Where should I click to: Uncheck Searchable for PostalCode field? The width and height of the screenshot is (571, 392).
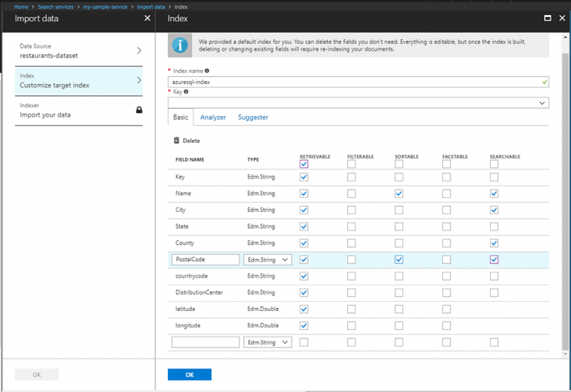[x=494, y=260]
